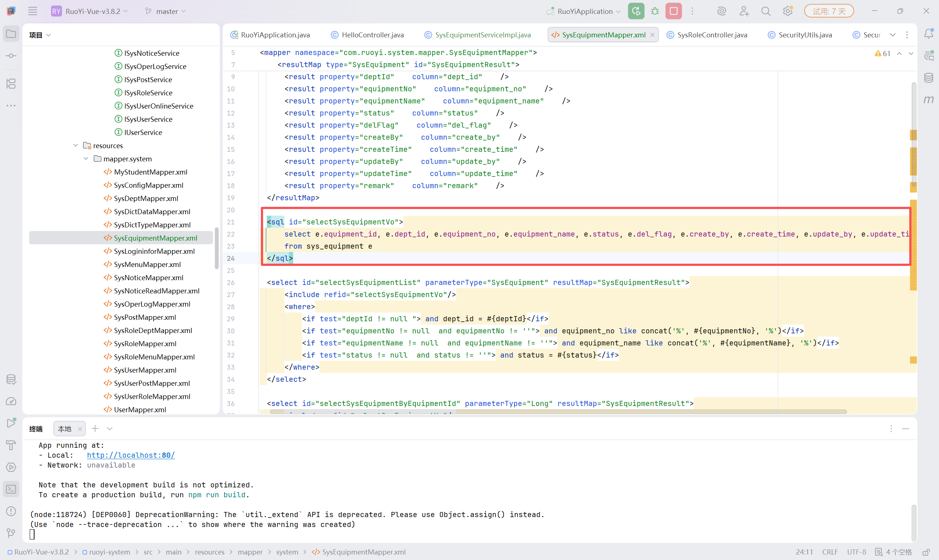
Task: Open terminal options kebab menu
Action: pyautogui.click(x=891, y=428)
